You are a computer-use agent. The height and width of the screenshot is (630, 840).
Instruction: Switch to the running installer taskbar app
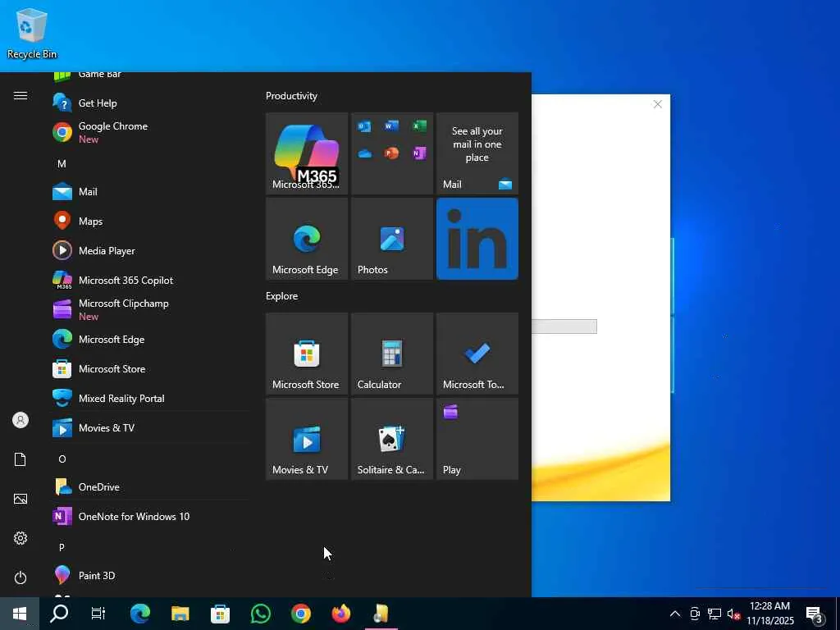tap(381, 614)
